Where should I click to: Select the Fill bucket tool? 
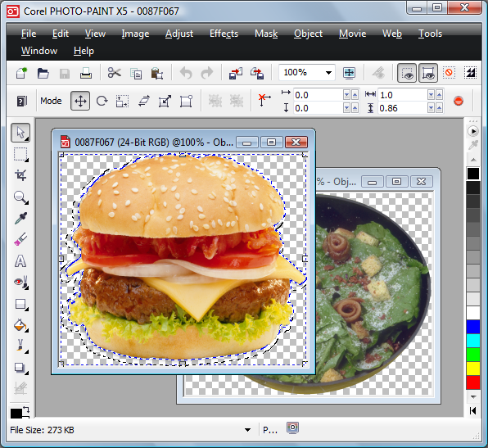click(x=20, y=326)
